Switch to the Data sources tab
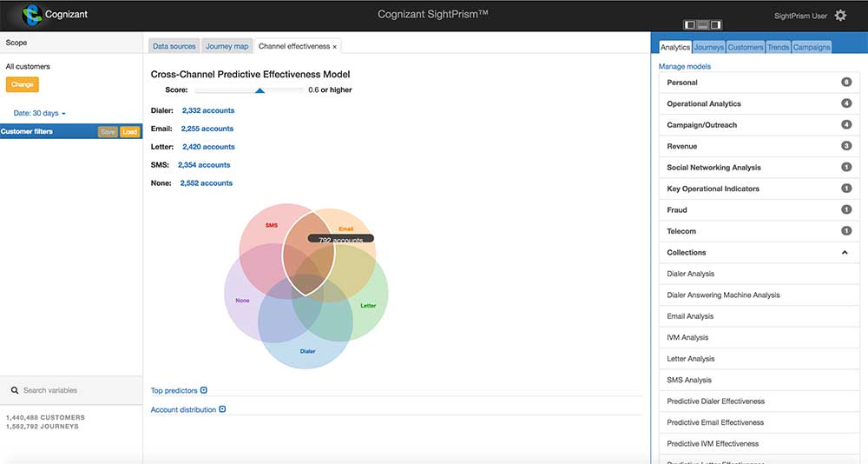The width and height of the screenshot is (868, 464). [x=174, y=46]
